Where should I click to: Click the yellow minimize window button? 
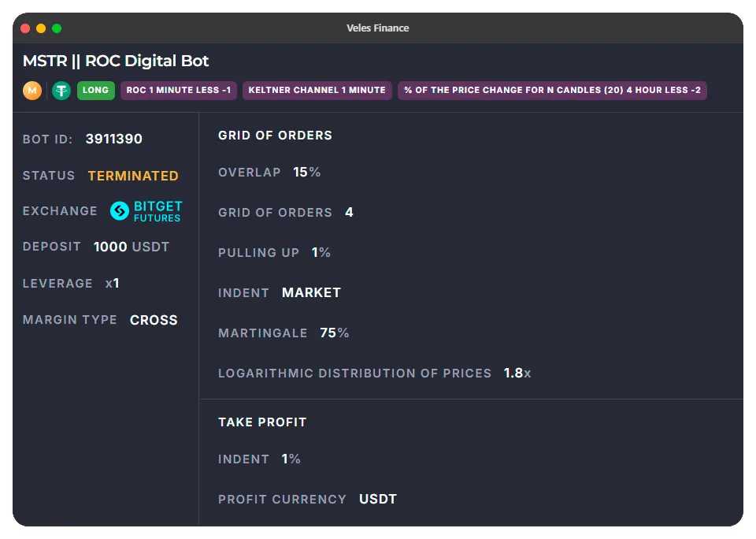pyautogui.click(x=41, y=28)
